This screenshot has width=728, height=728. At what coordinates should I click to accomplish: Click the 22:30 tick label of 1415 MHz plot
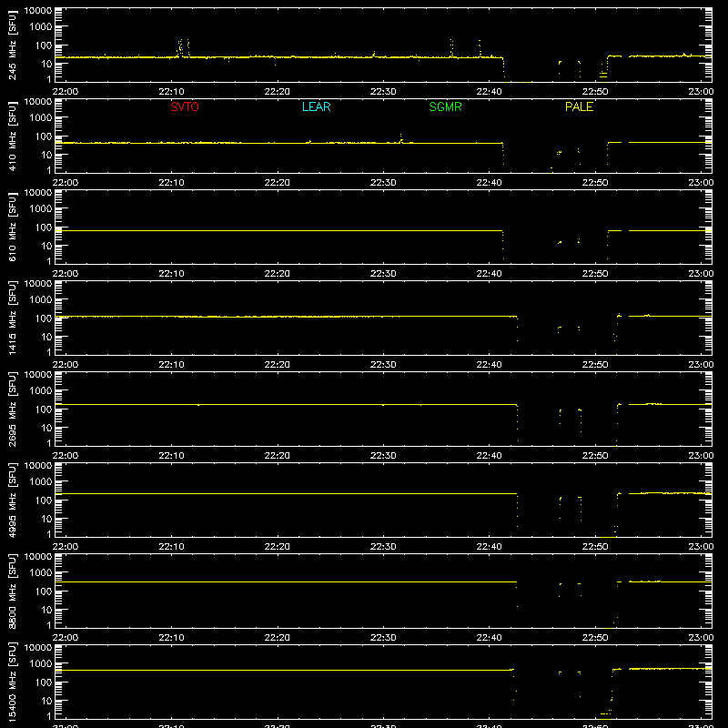383,365
